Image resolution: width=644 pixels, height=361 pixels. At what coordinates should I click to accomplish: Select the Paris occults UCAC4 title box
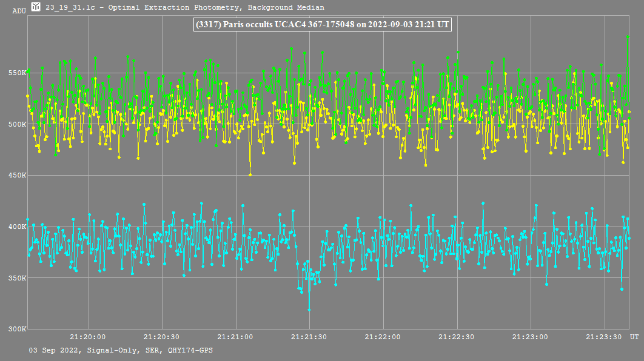click(321, 24)
